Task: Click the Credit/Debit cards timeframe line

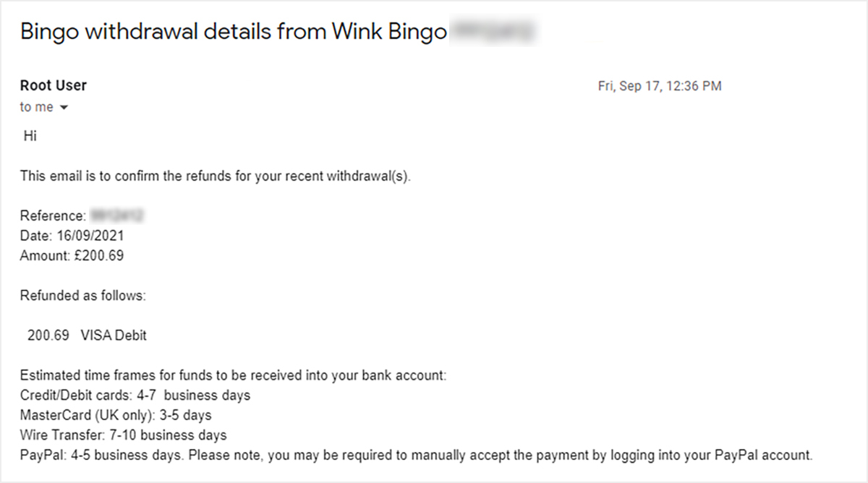Action: [x=135, y=396]
